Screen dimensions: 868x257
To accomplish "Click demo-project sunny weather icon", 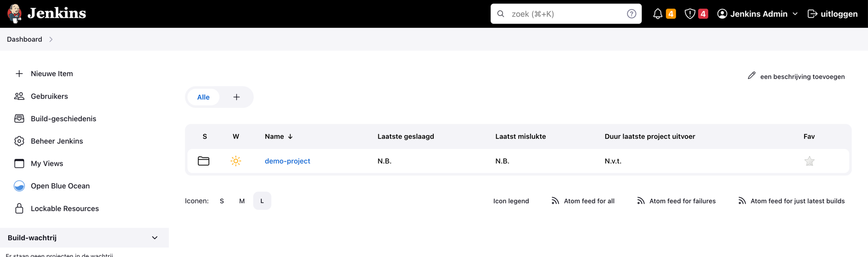I will (x=236, y=161).
